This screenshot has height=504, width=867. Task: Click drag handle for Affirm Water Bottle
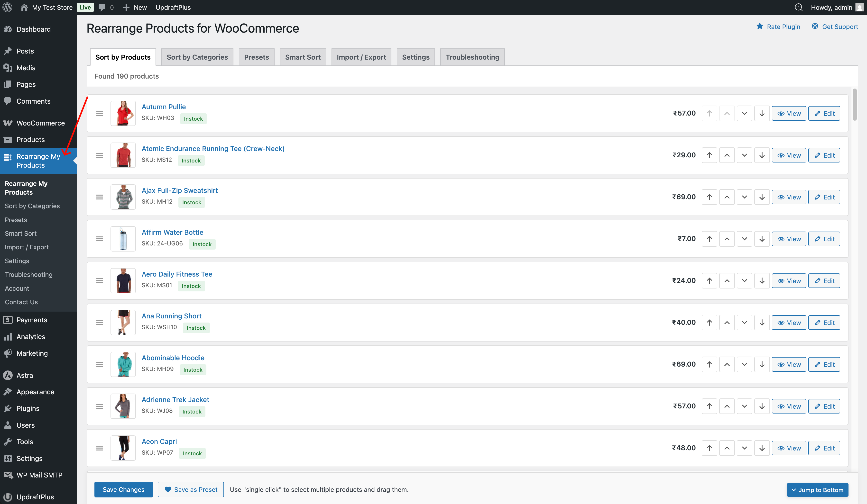point(100,239)
